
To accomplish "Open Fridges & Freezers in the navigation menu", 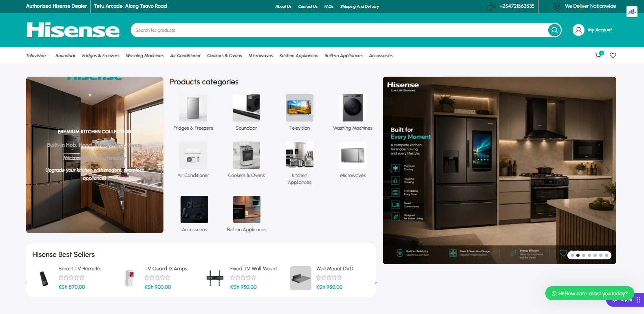I will (x=101, y=55).
